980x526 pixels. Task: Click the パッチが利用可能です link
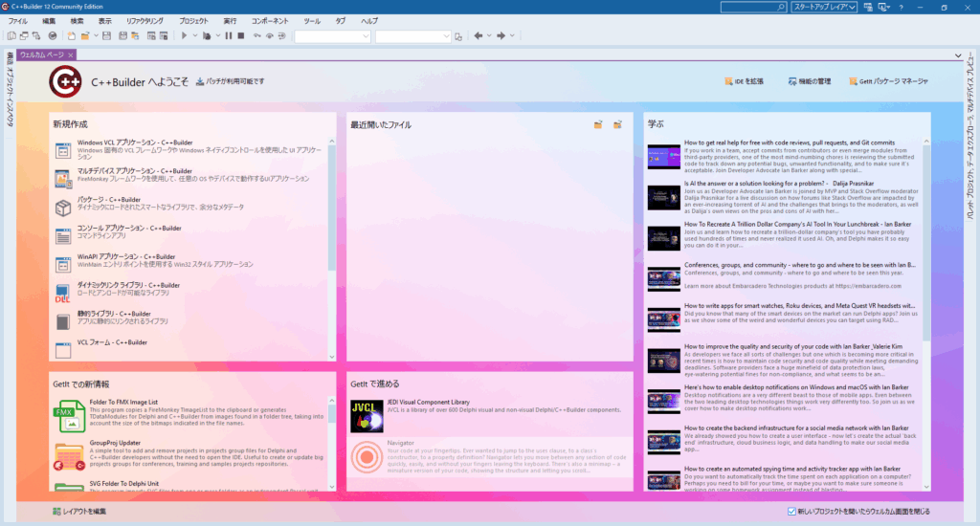tap(230, 81)
